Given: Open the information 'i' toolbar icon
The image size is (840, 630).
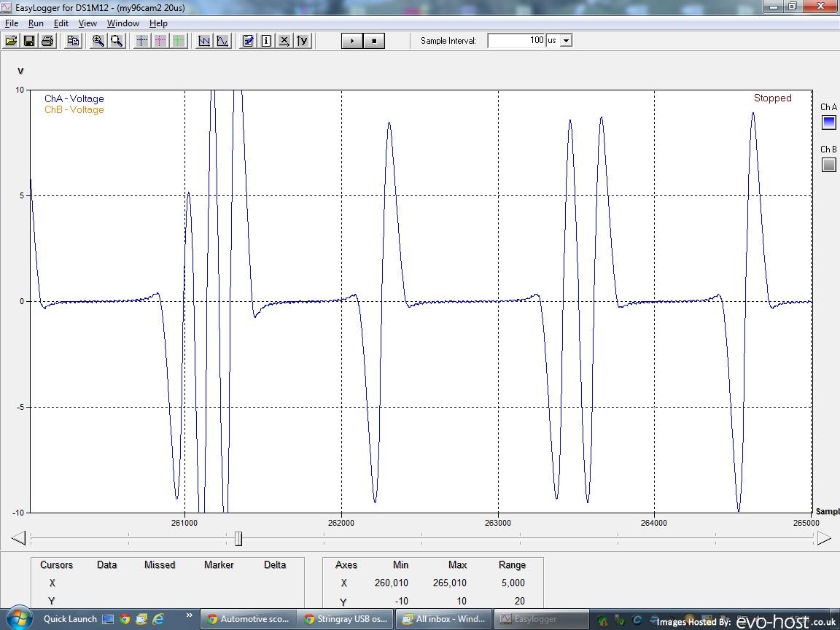Looking at the screenshot, I should (266, 41).
